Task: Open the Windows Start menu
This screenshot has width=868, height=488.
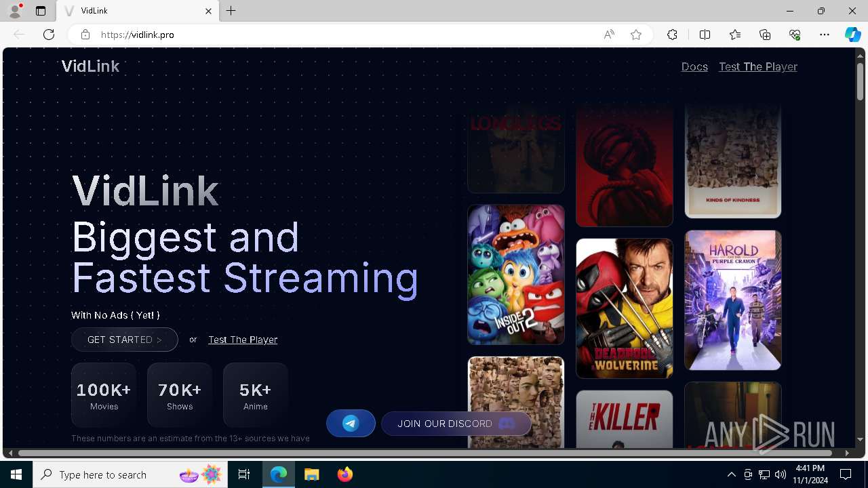Action: point(16,474)
